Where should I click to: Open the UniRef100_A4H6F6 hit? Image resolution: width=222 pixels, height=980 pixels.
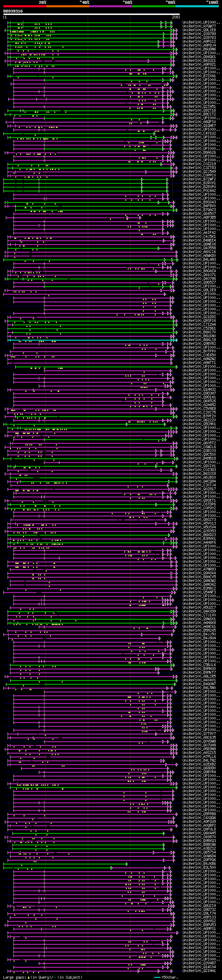199,543
